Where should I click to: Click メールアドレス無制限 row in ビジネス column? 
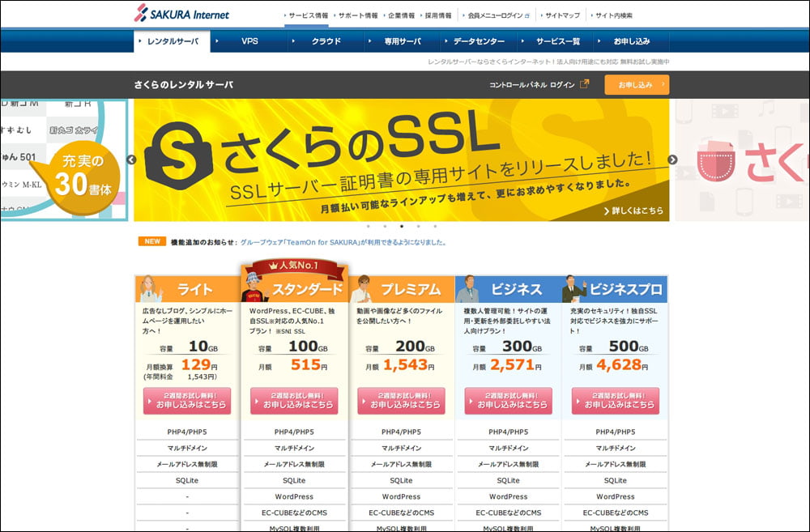(x=509, y=464)
